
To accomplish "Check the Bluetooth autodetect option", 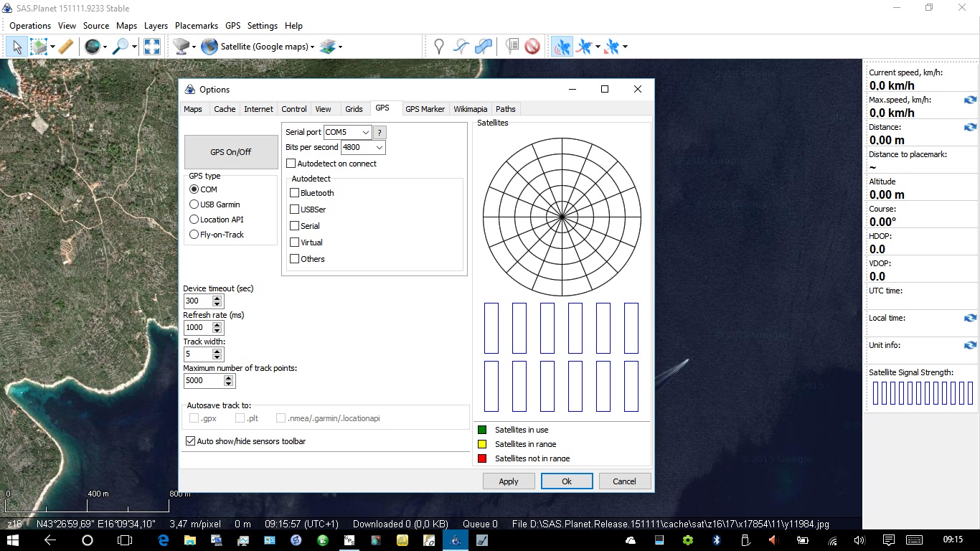I will coord(294,193).
